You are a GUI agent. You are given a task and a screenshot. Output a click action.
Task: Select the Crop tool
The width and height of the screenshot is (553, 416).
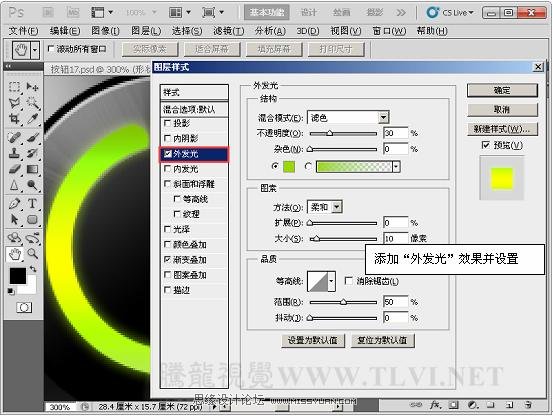pyautogui.click(x=14, y=119)
